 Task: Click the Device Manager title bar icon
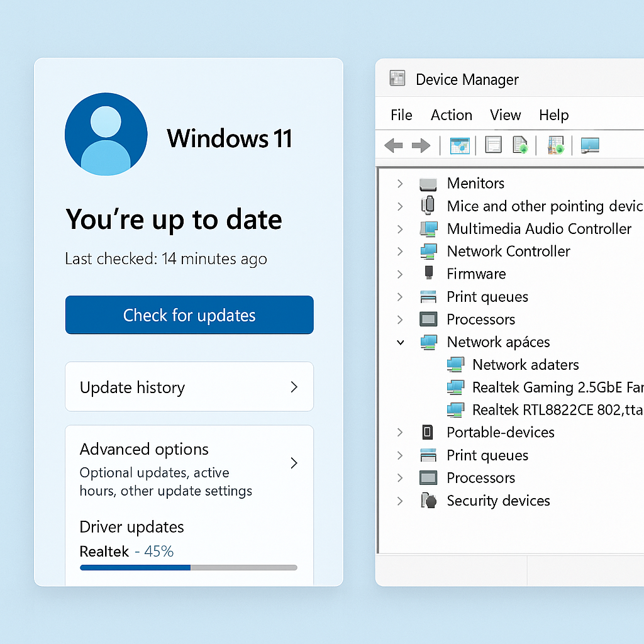[x=397, y=78]
